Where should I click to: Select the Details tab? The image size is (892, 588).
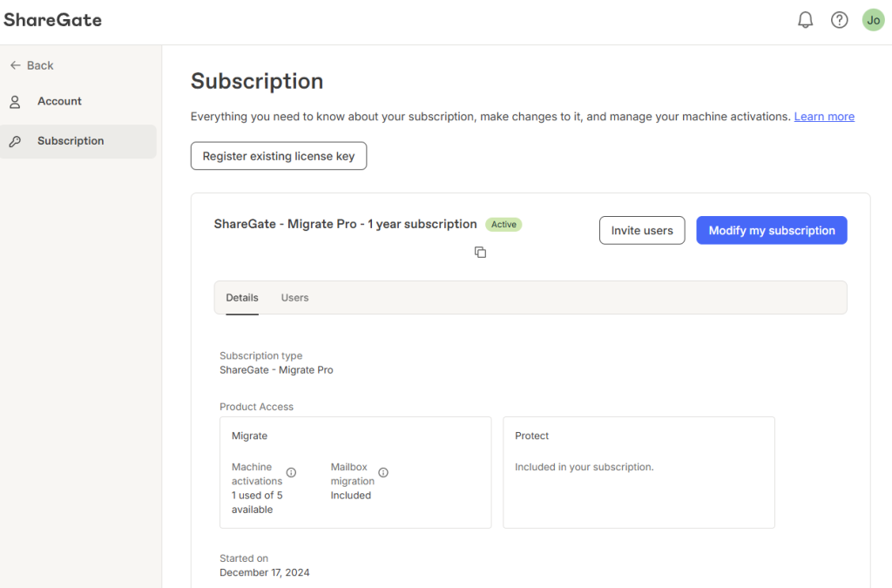point(242,297)
